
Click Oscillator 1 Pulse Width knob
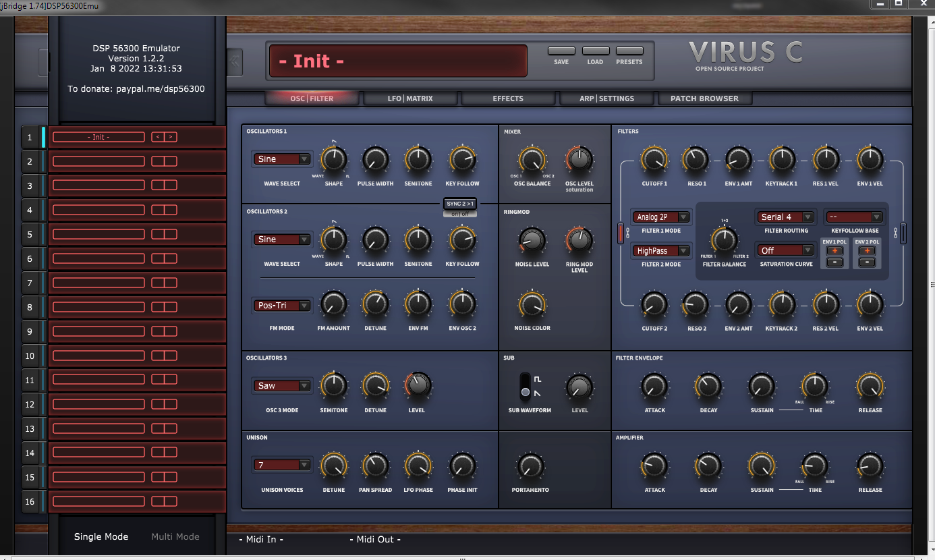coord(376,159)
